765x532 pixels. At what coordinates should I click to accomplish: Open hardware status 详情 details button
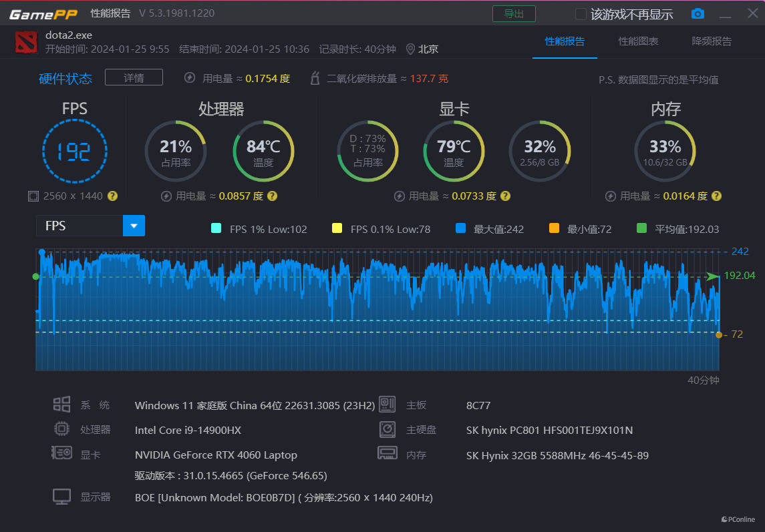pyautogui.click(x=134, y=78)
